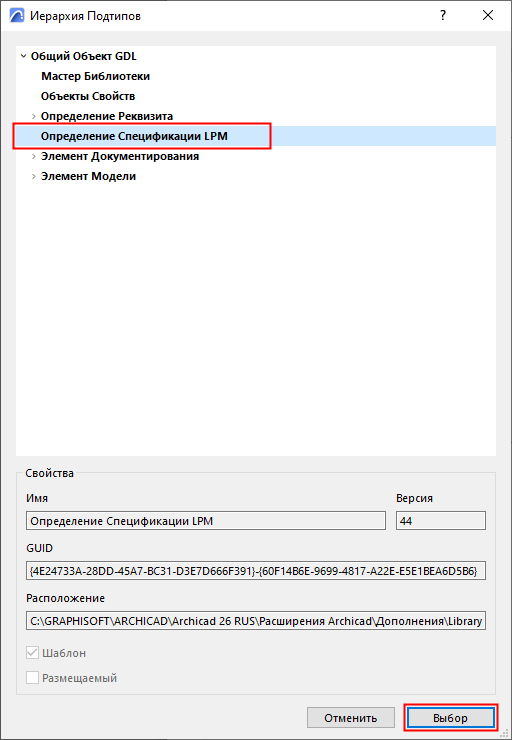
Task: Expand the Элемент Модели node
Action: point(34,177)
